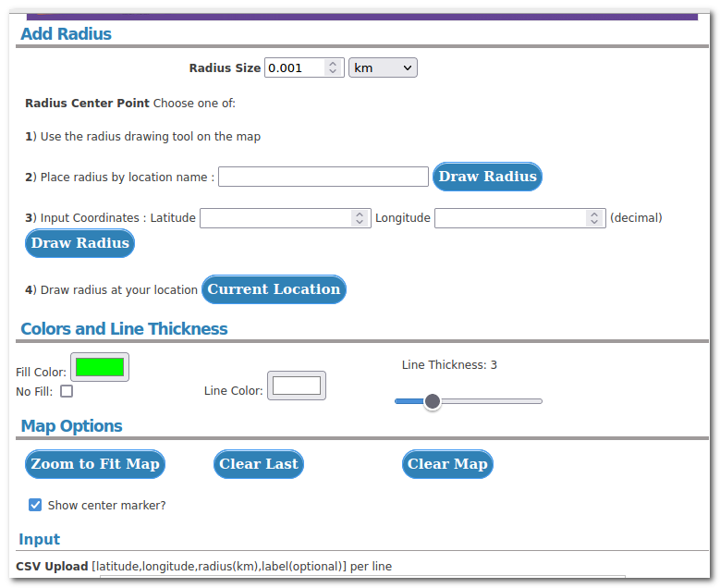This screenshot has height=588, width=720.
Task: Click the Clear Last button
Action: pos(259,464)
